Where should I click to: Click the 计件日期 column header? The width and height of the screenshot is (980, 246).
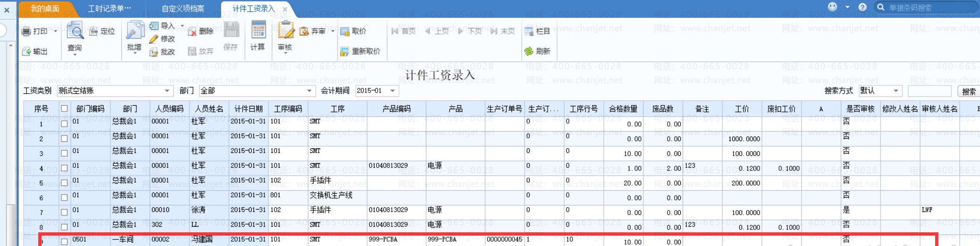coord(249,109)
